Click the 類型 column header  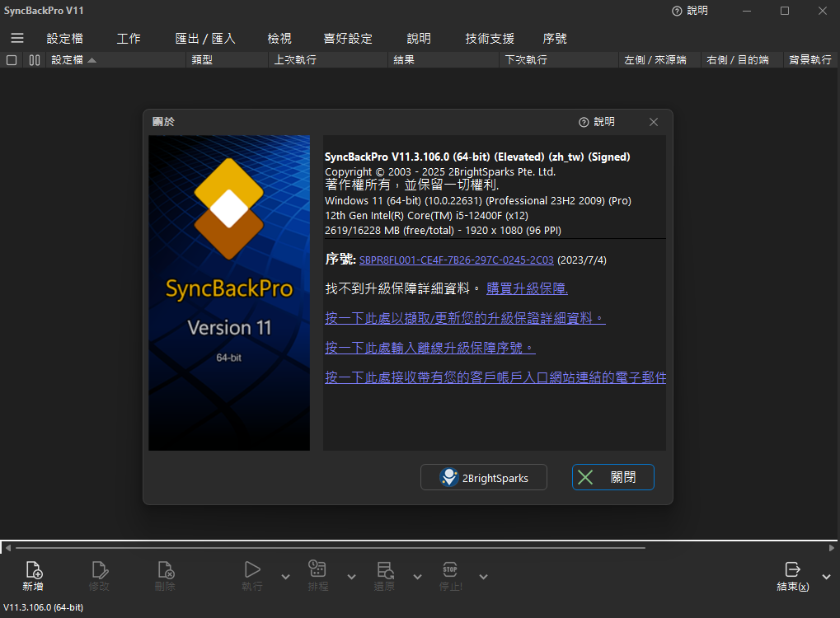(x=228, y=60)
